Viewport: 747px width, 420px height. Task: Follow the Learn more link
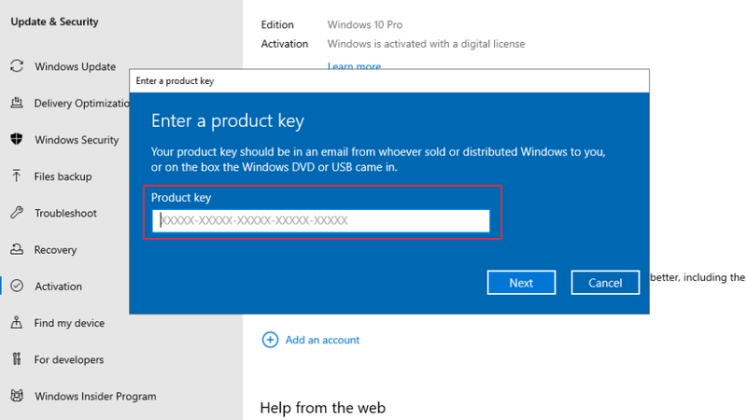[354, 67]
